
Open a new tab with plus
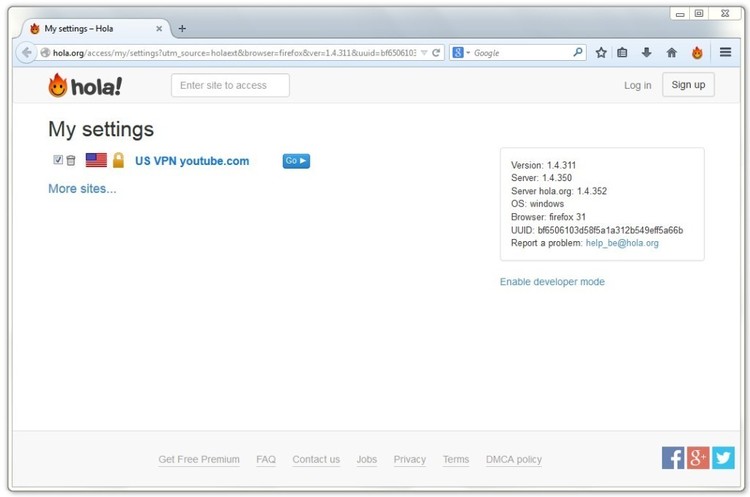pos(182,29)
